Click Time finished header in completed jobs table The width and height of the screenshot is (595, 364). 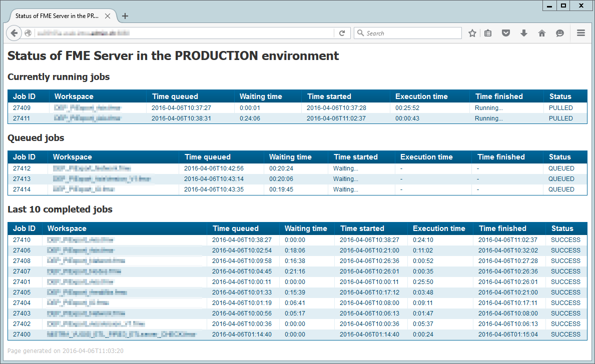point(502,228)
